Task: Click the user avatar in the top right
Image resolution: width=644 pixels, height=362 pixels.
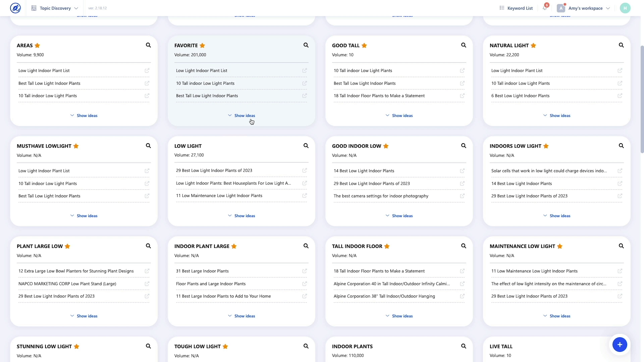Action: pos(625,8)
